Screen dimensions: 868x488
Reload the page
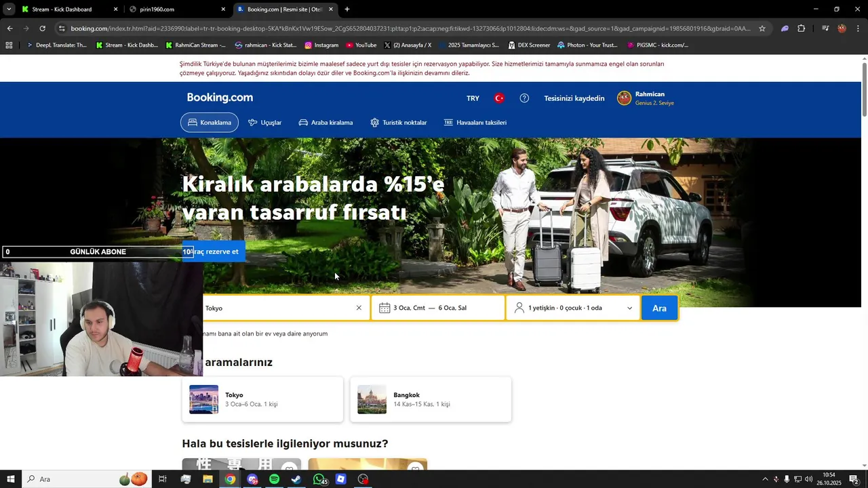[42, 28]
